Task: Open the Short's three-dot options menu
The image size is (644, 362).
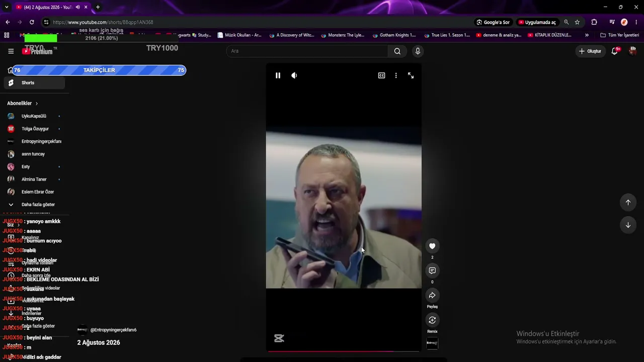Action: pyautogui.click(x=396, y=75)
